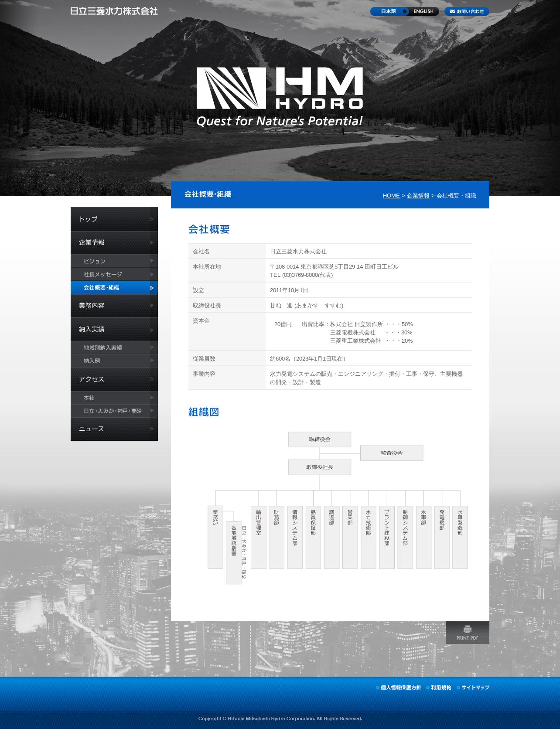Screen dimensions: 560x729
Task: Switch language to ENGLISH
Action: (x=423, y=11)
